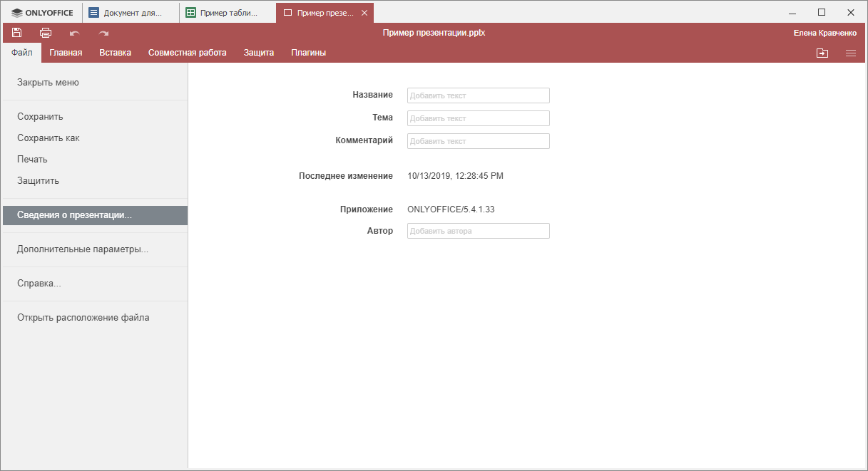Click the Redo arrow icon
This screenshot has width=868, height=471.
103,33
